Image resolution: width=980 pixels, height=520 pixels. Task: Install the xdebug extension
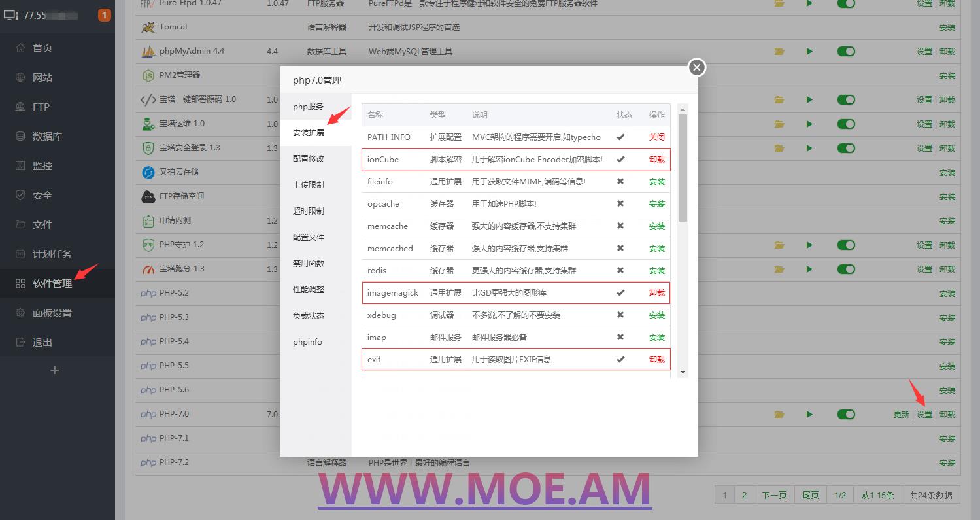[656, 315]
